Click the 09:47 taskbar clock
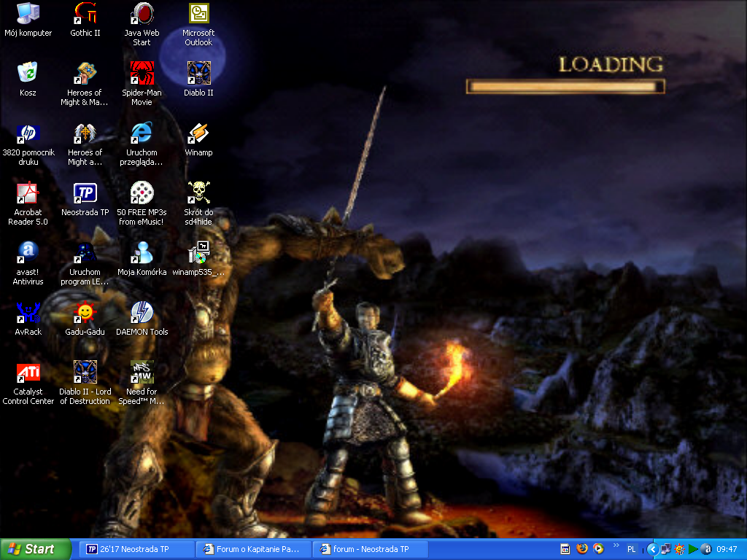The height and width of the screenshot is (560, 747). (x=727, y=549)
